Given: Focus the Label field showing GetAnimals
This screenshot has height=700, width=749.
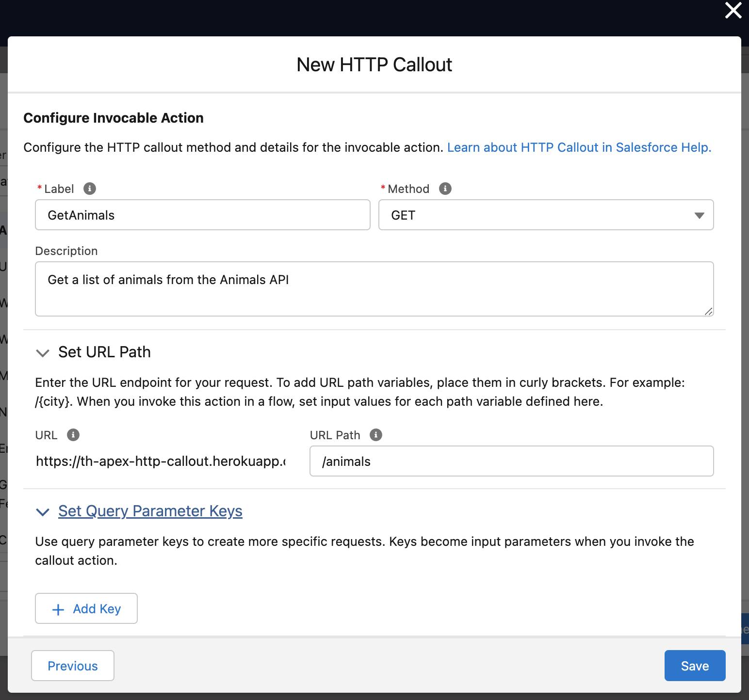Looking at the screenshot, I should [x=202, y=215].
